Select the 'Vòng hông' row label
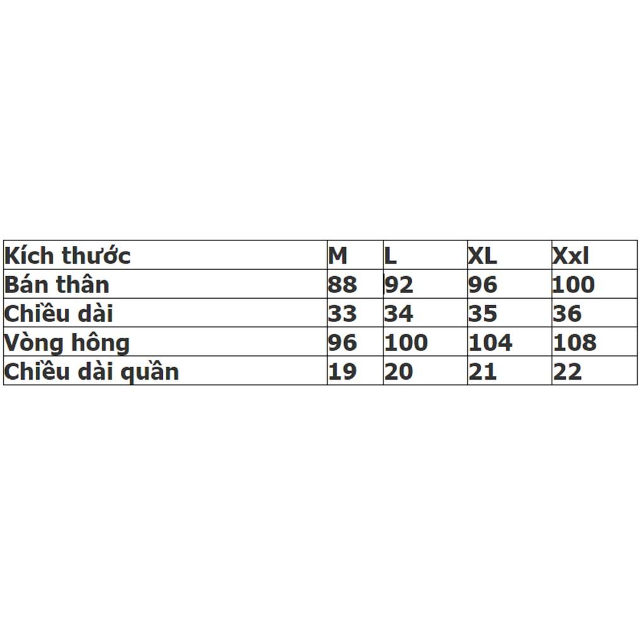 (165, 341)
